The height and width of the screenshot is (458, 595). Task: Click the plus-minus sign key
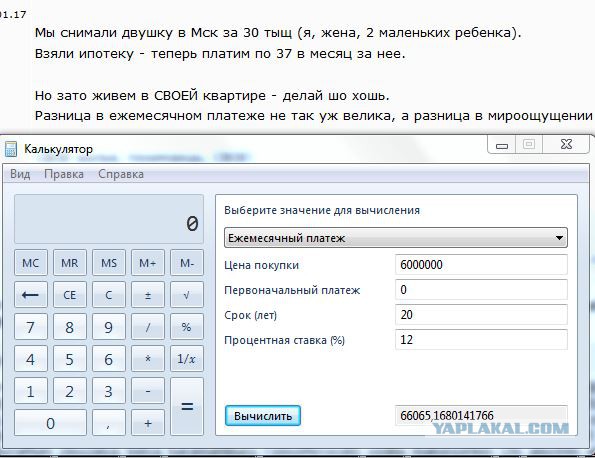pyautogui.click(x=148, y=294)
